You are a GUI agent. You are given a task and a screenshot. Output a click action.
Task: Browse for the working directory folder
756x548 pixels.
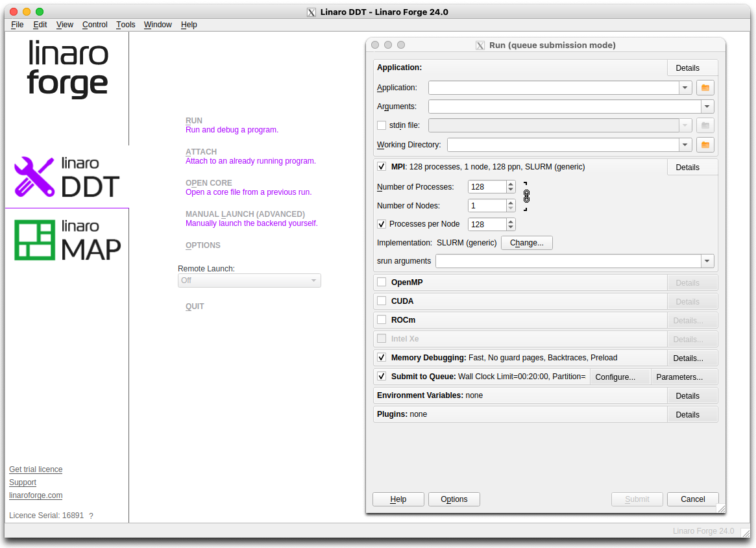705,145
